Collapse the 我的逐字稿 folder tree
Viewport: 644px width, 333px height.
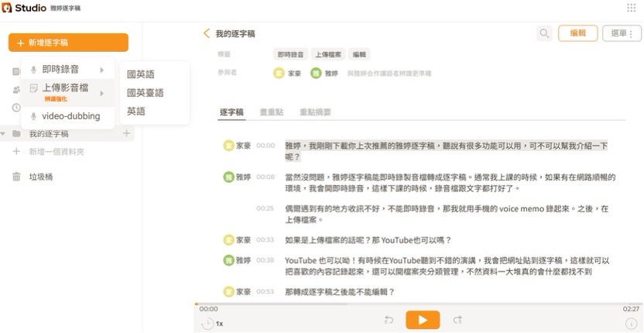coord(5,134)
